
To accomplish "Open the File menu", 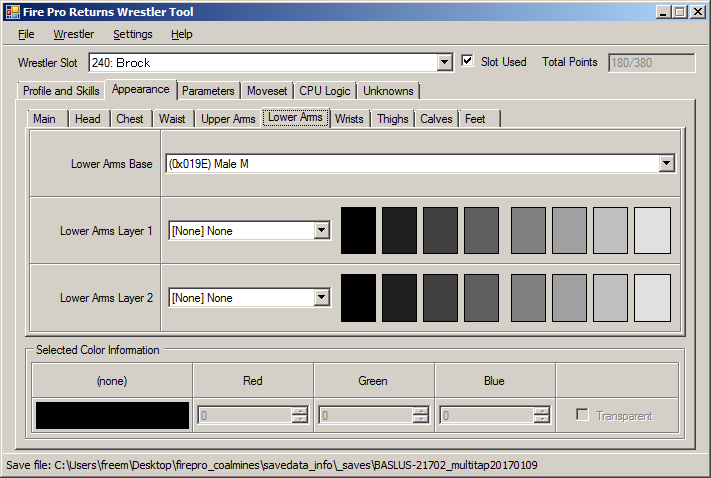I will tap(26, 34).
